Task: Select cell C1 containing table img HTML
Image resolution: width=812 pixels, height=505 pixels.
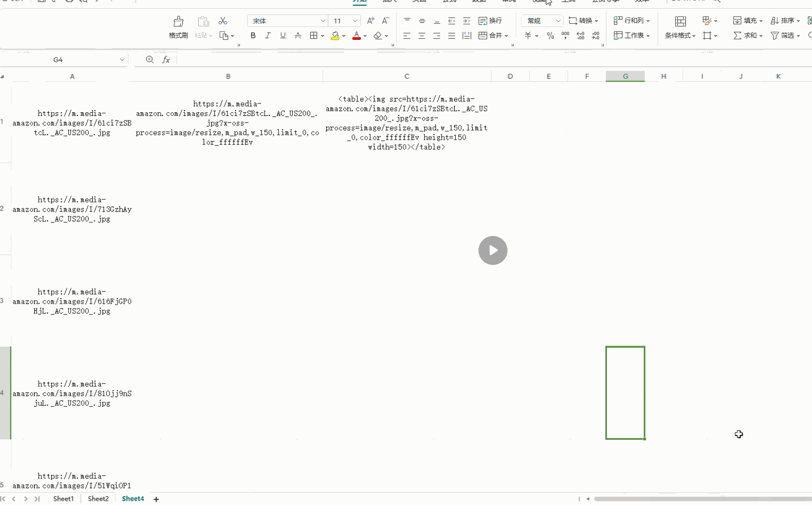Action: pos(407,123)
